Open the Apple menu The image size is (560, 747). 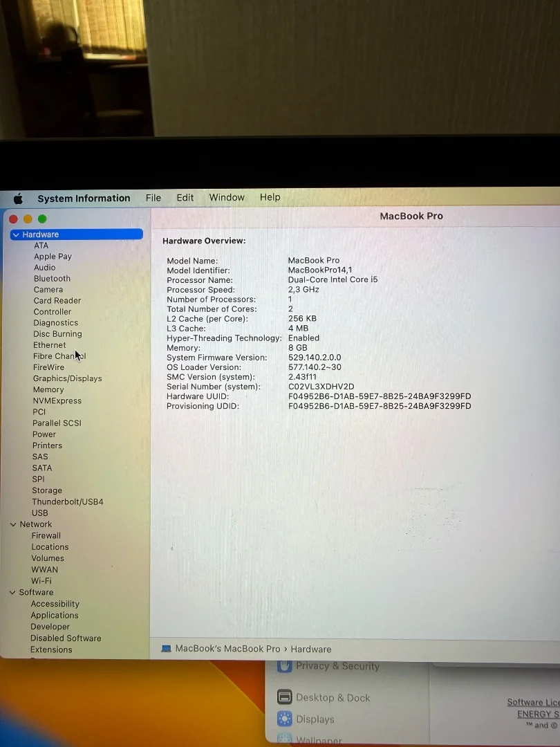pyautogui.click(x=18, y=199)
